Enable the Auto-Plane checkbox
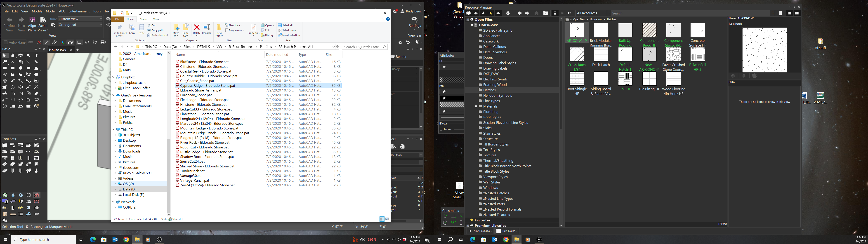Image resolution: width=868 pixels, height=244 pixels. point(6,42)
